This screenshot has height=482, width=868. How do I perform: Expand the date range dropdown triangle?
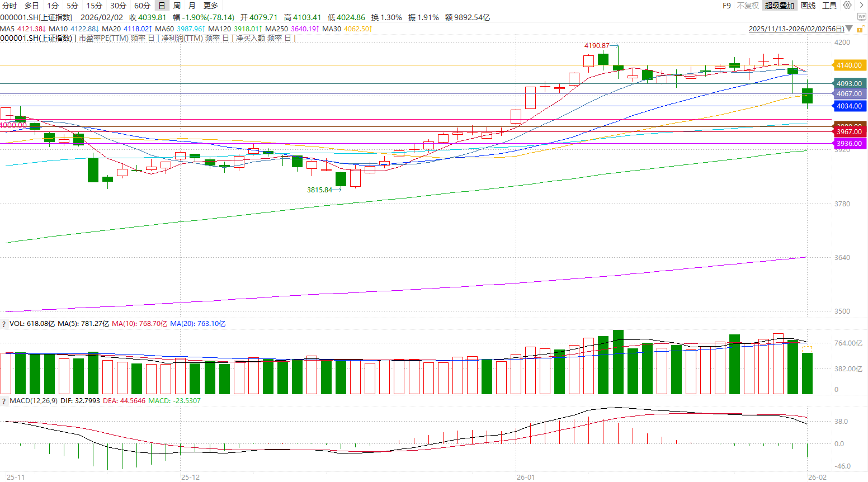(x=850, y=29)
